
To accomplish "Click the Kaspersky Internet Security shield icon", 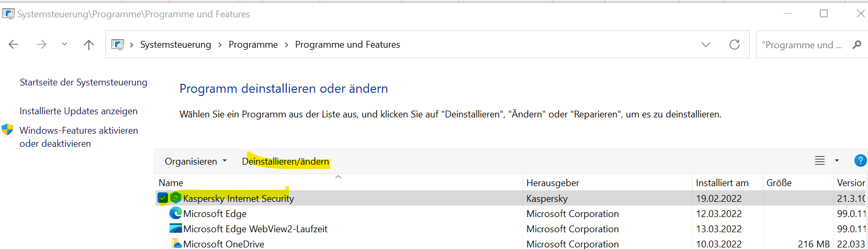I will click(176, 198).
